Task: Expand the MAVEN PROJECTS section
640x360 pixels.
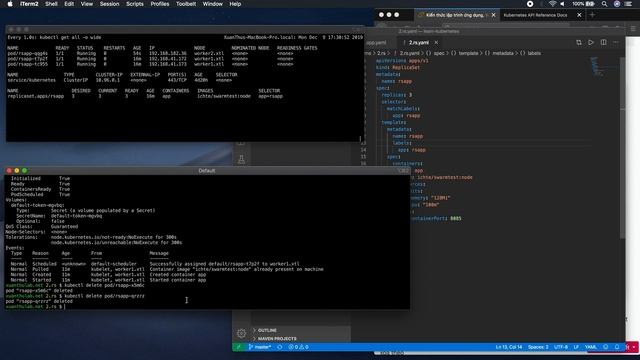Action: coord(277,339)
